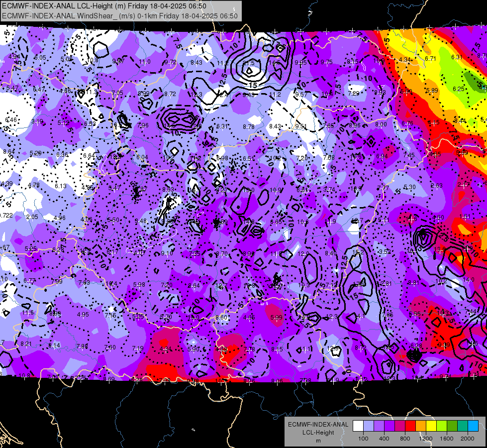Click the map value 6.36
This screenshot has width=487, height=448.
click(62, 154)
